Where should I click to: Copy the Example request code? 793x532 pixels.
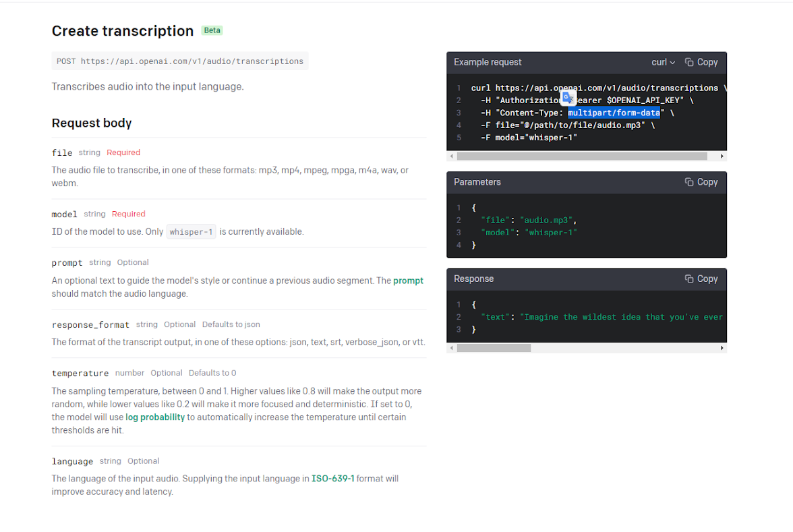[701, 62]
